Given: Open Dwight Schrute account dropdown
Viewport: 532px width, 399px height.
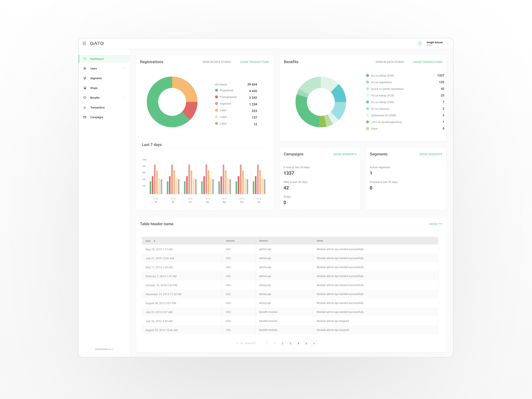Looking at the screenshot, I should tap(447, 43).
